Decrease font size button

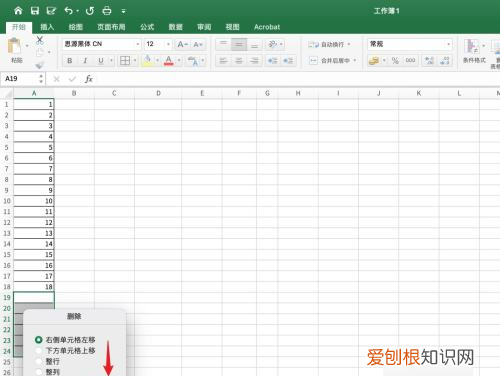tap(198, 44)
